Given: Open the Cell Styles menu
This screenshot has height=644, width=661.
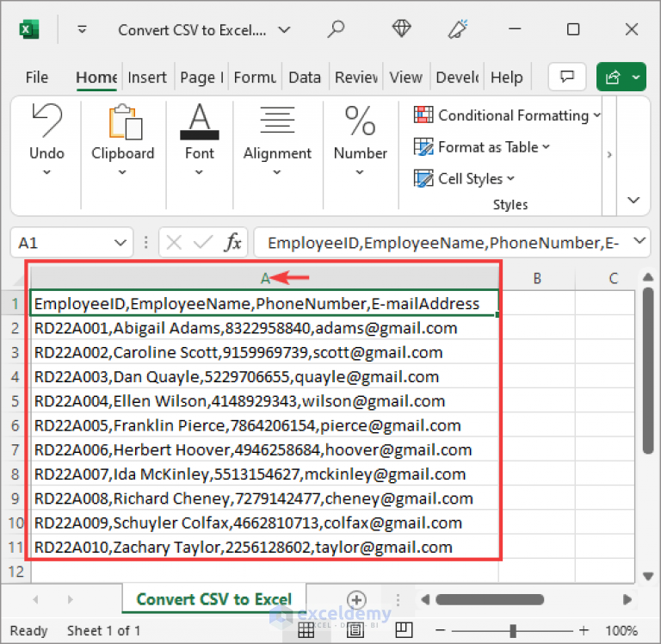Looking at the screenshot, I should click(464, 178).
